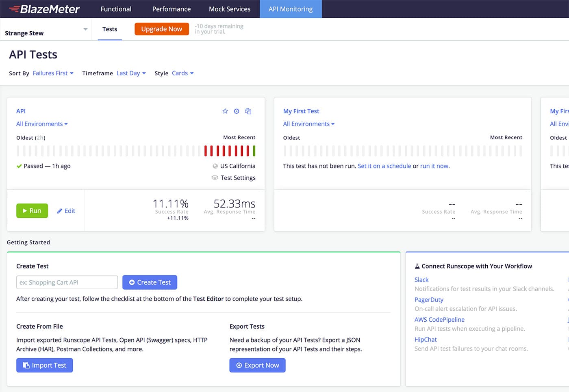
Task: Click the 11.11% Success Rate value
Action: [171, 203]
